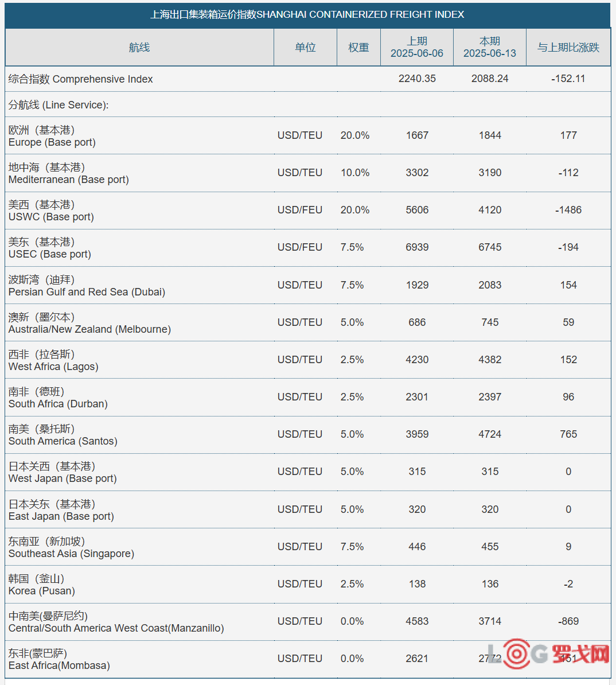
Task: Select the 权重 column header
Action: [358, 47]
